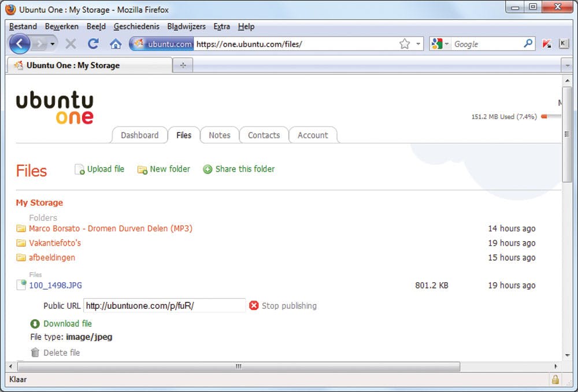Click folder icon beside afbeeldingen
This screenshot has height=392, width=578.
click(x=21, y=257)
